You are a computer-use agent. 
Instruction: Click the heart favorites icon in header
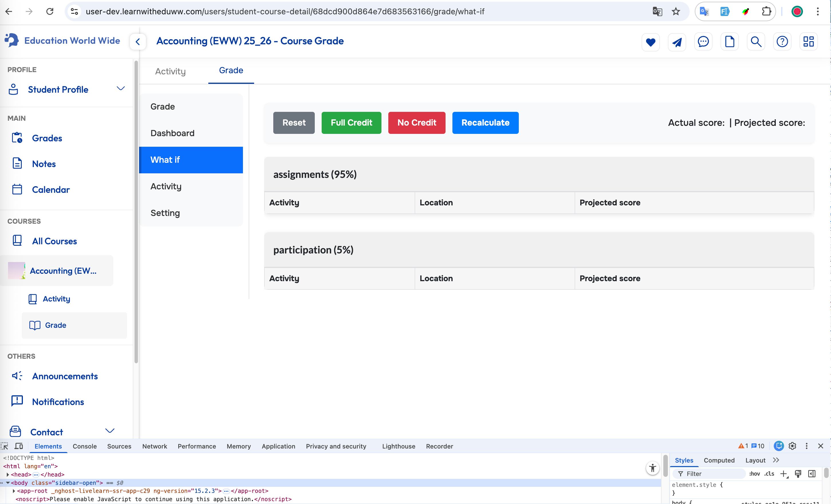[650, 42]
